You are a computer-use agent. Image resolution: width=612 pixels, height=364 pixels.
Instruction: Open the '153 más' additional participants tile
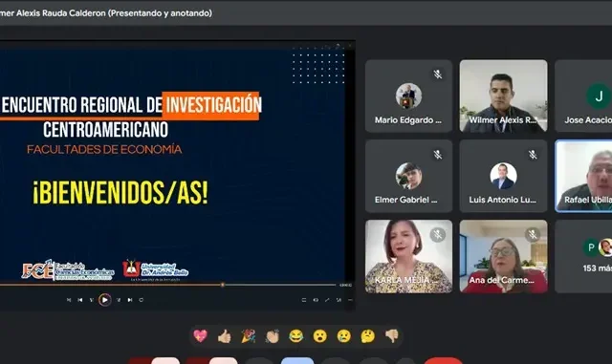(584, 256)
